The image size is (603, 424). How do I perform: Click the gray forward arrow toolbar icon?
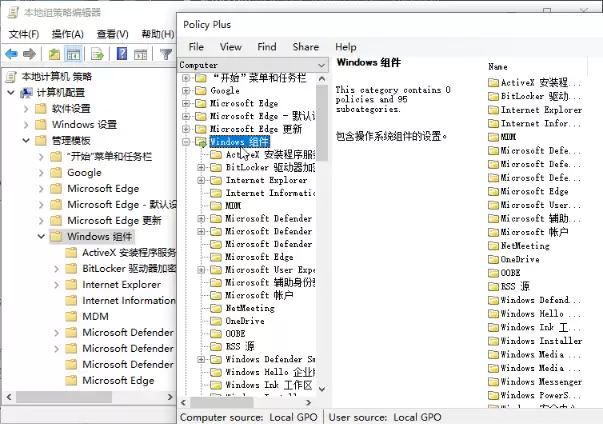(30, 54)
